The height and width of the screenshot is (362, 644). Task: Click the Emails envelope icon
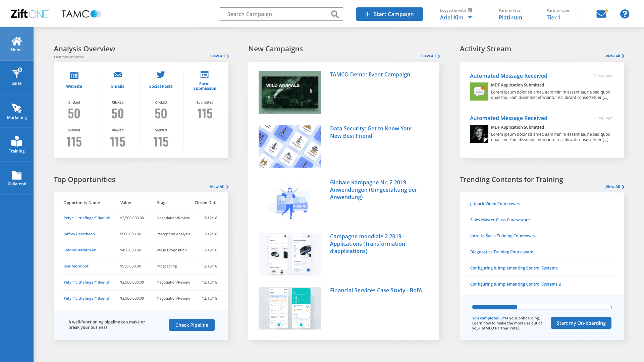point(118,74)
